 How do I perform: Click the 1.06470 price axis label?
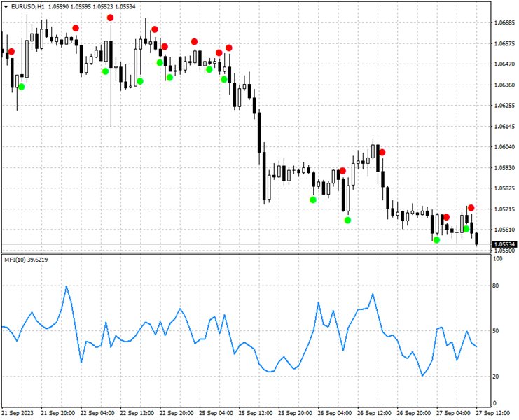(504, 64)
